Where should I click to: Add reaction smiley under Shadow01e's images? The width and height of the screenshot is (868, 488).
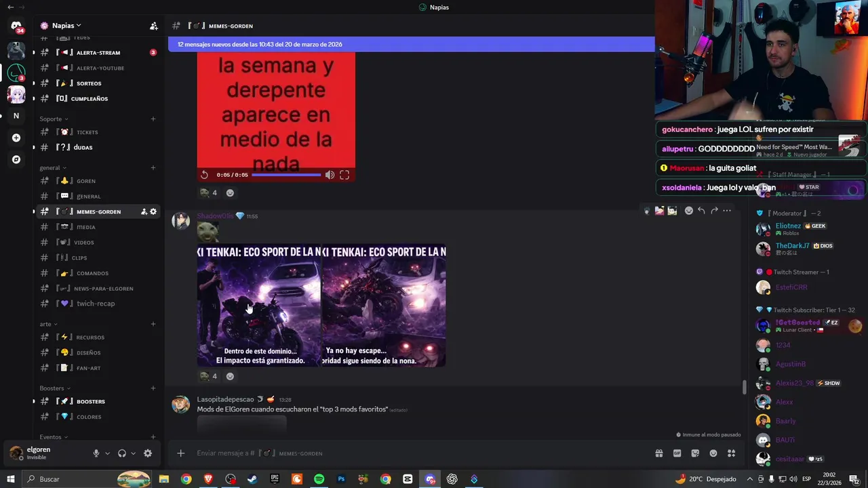pyautogui.click(x=230, y=376)
